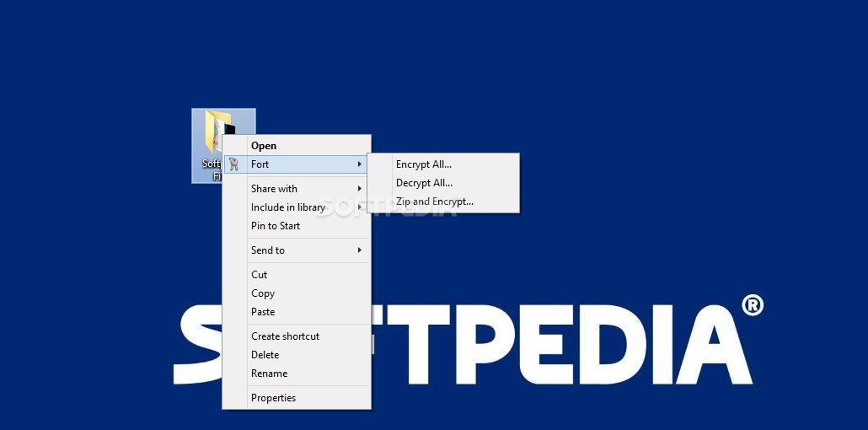Expand arrow next to Fort

click(x=359, y=164)
